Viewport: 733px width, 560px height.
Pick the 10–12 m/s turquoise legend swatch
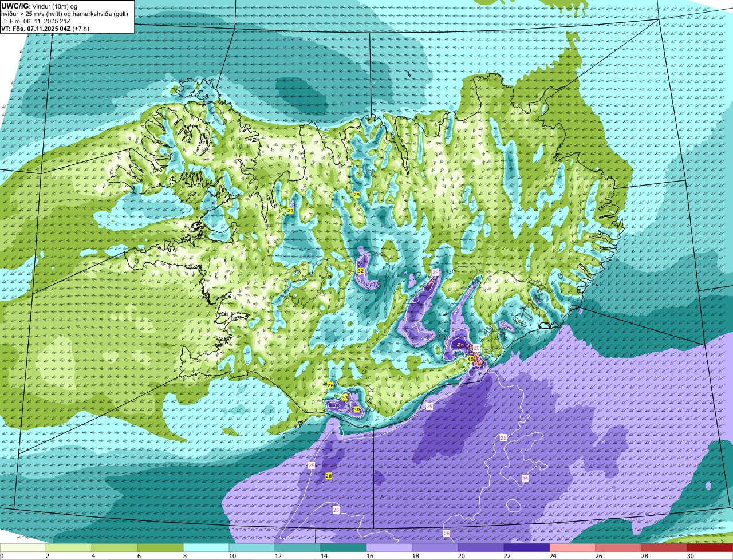point(252,548)
